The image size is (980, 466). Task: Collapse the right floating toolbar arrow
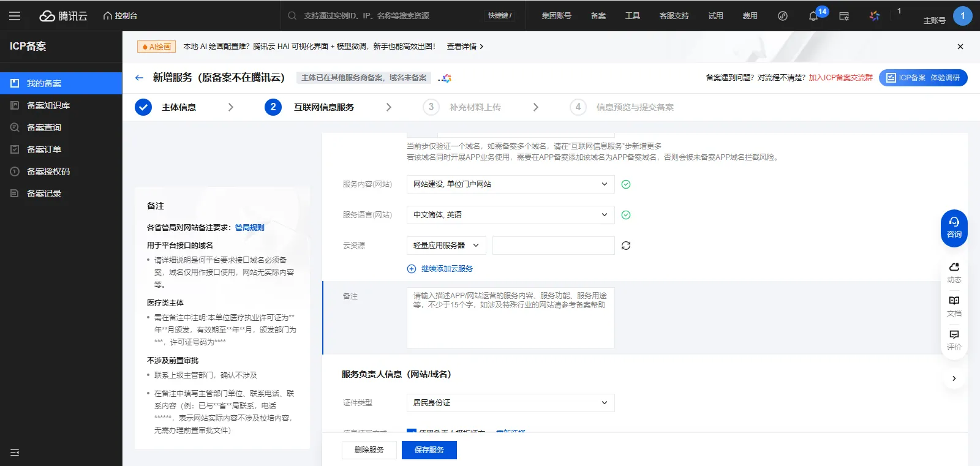pos(954,378)
